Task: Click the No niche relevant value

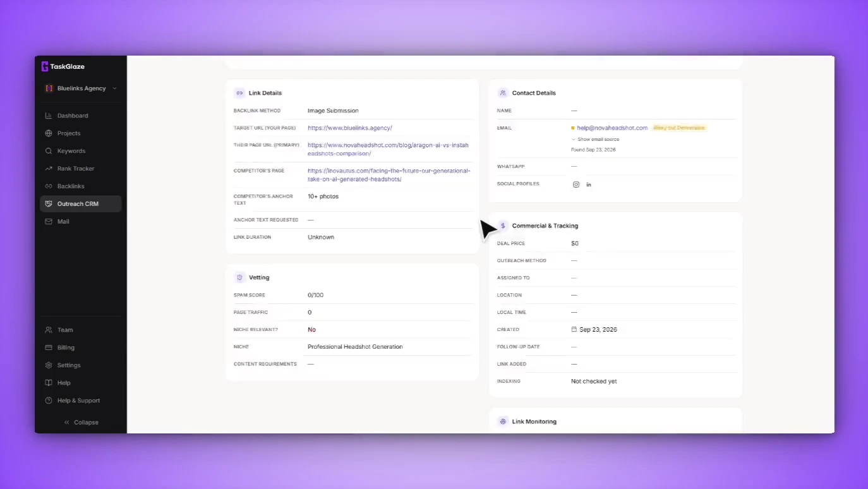Action: pyautogui.click(x=311, y=330)
